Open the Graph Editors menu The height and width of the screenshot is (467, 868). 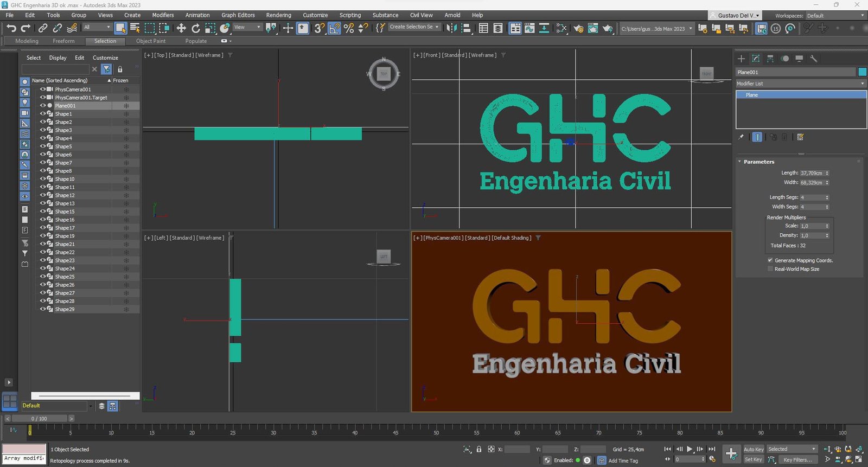238,15
